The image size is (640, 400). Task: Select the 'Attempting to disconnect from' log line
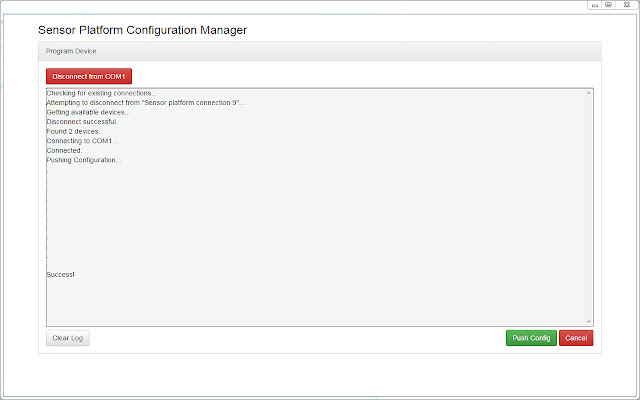(145, 102)
